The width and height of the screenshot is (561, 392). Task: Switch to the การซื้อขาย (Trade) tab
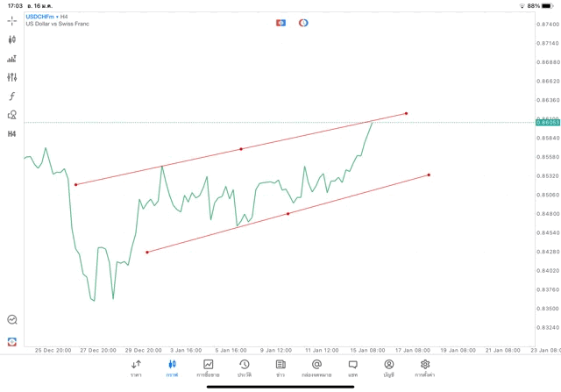[208, 367]
